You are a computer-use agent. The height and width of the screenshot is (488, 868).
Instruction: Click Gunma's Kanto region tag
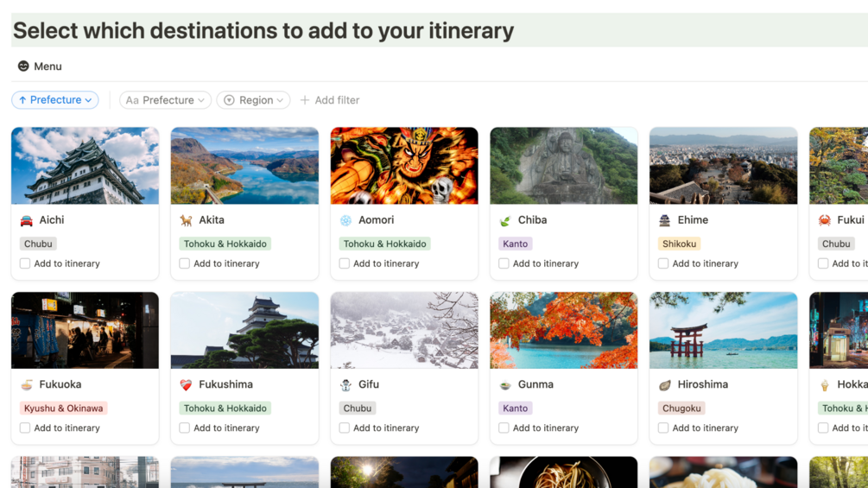click(x=515, y=409)
